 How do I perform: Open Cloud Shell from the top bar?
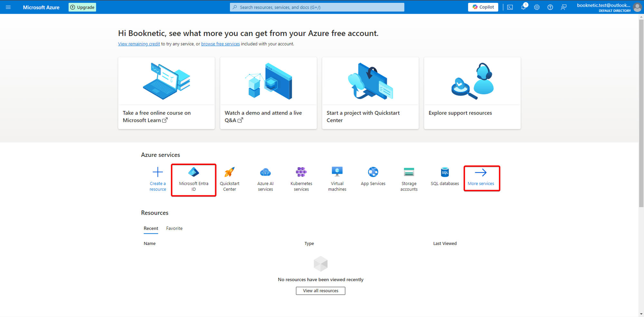510,7
